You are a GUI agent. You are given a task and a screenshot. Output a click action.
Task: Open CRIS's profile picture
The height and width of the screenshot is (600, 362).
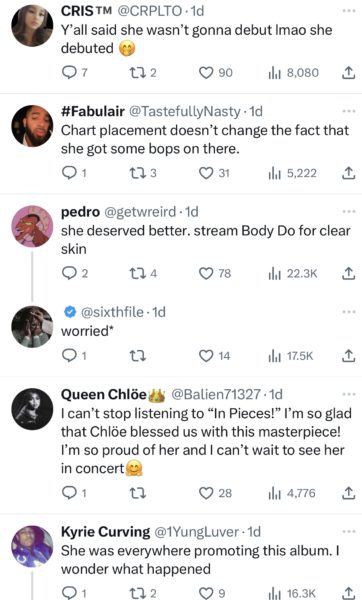coord(32,26)
